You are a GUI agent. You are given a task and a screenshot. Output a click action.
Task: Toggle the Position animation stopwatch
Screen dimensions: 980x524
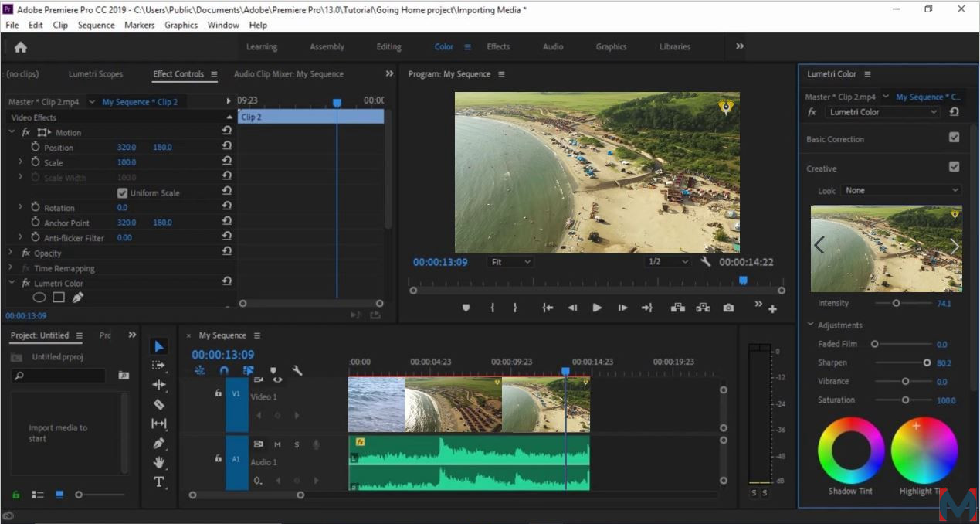point(35,147)
